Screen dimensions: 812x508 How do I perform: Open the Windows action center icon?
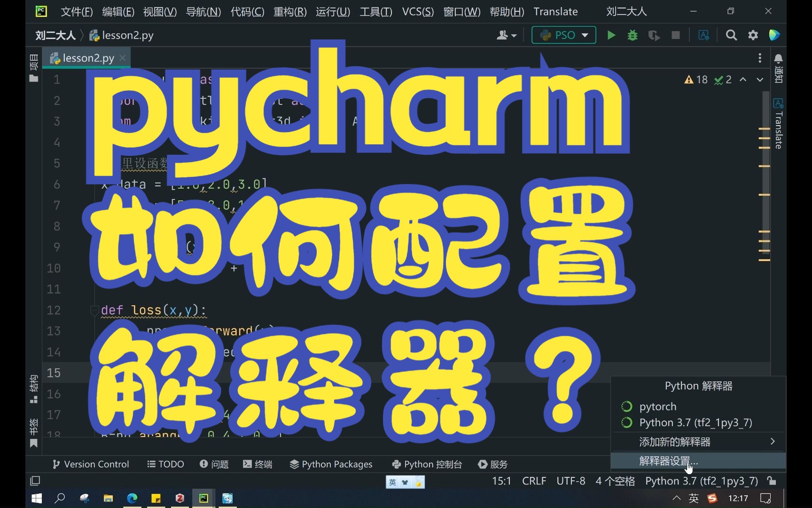tap(765, 498)
